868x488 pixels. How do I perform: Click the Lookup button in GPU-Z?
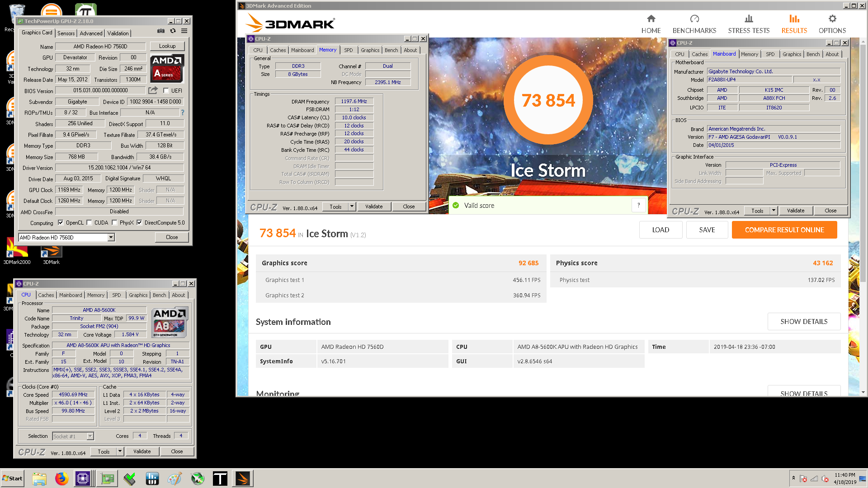[167, 46]
